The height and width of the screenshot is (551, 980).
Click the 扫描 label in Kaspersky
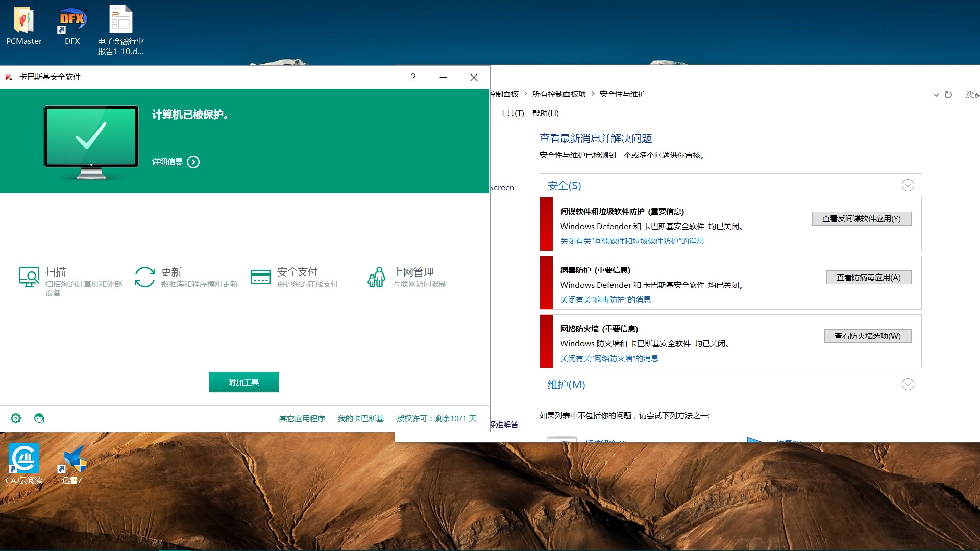(x=56, y=272)
